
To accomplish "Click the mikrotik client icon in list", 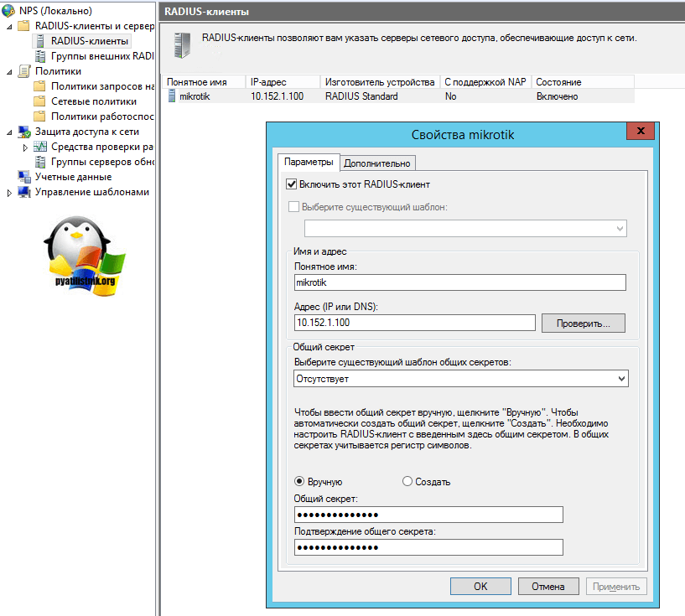I will coord(173,96).
